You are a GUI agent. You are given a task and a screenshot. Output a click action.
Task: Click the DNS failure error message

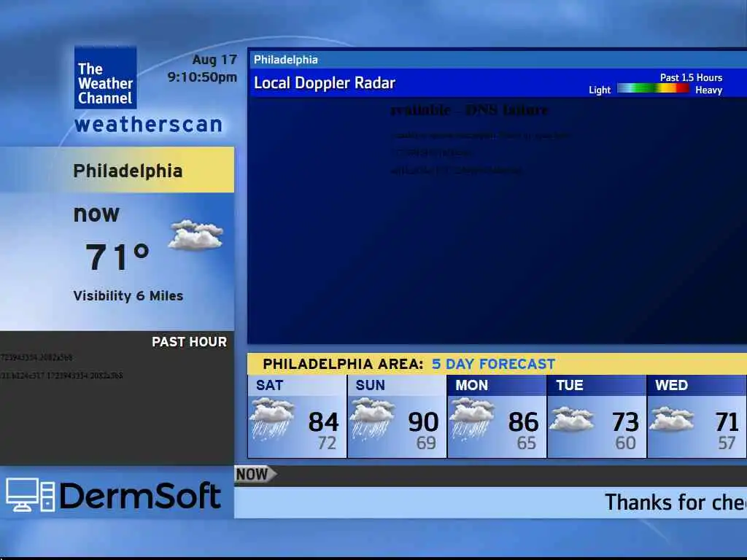pyautogui.click(x=469, y=110)
